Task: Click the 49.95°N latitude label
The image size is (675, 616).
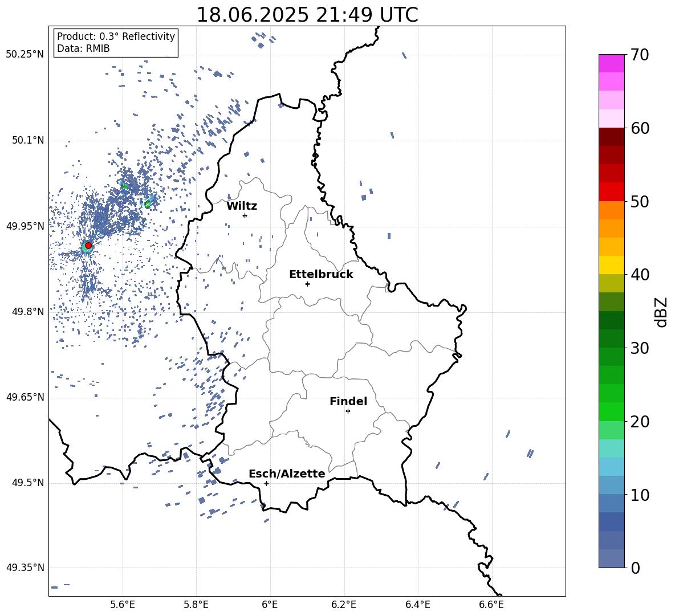Action: 25,226
